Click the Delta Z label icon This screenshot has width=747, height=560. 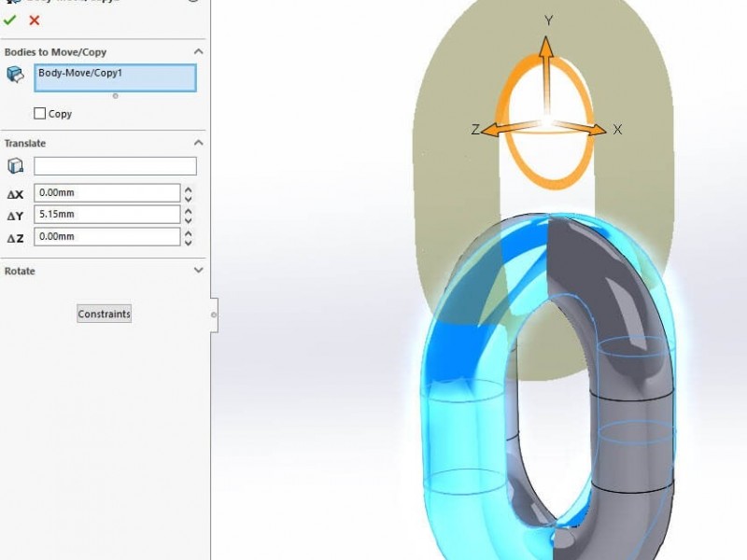click(x=15, y=238)
